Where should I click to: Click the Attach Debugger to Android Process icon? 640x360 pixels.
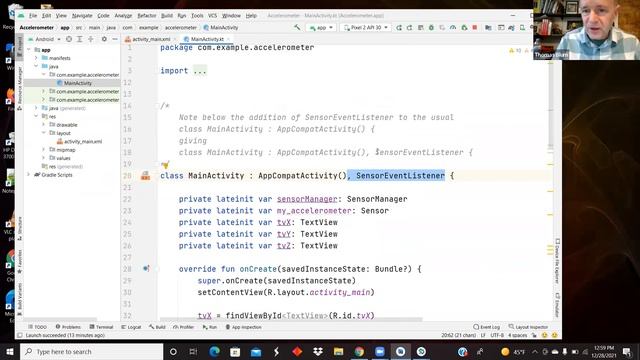tap(464, 27)
